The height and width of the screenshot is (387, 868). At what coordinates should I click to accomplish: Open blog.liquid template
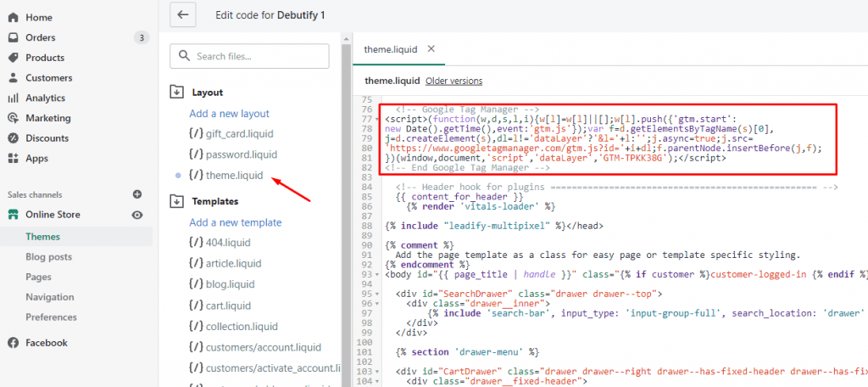coord(221,284)
